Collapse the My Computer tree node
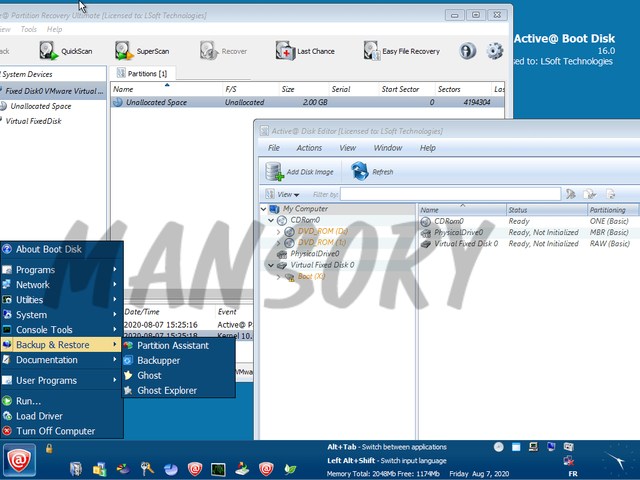 (263, 210)
